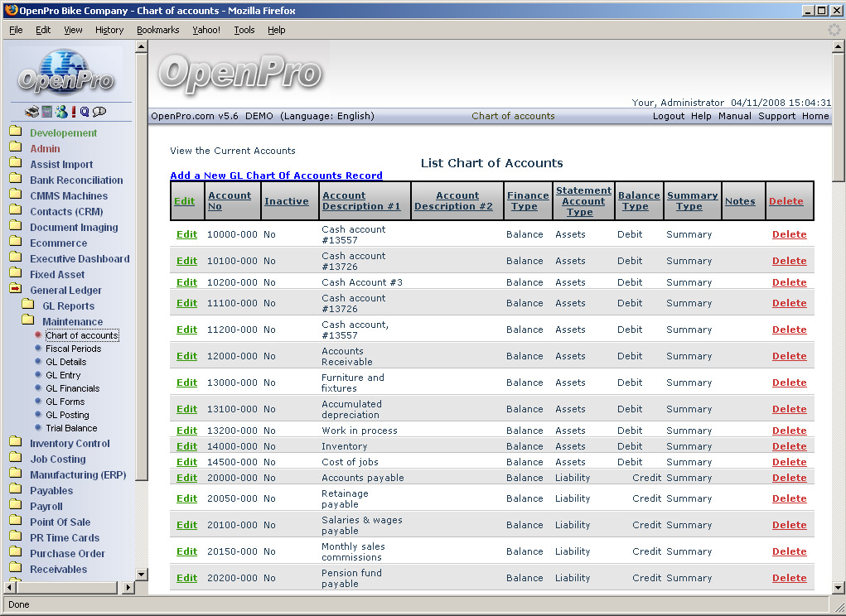
Task: Click the messenger contacts icon
Action: (x=60, y=112)
